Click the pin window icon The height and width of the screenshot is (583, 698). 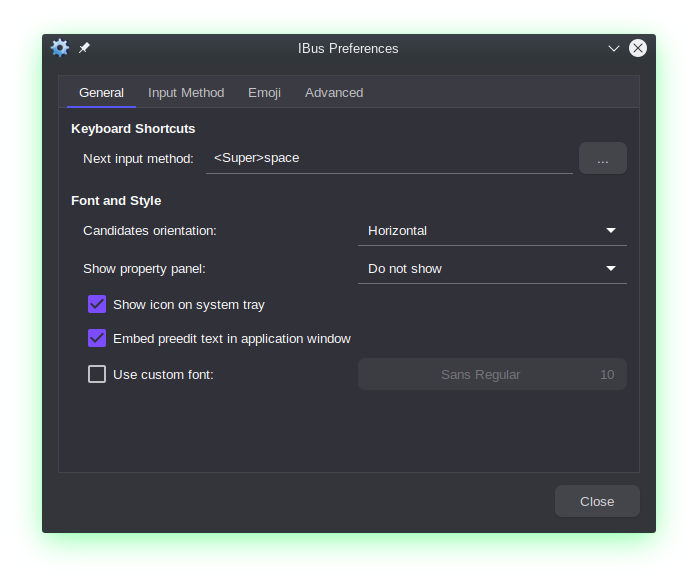84,48
